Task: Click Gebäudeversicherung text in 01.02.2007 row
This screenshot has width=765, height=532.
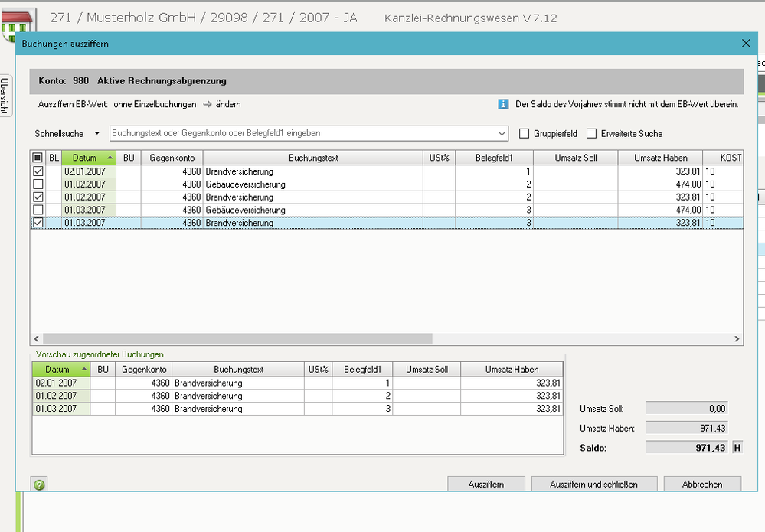Action: click(245, 184)
